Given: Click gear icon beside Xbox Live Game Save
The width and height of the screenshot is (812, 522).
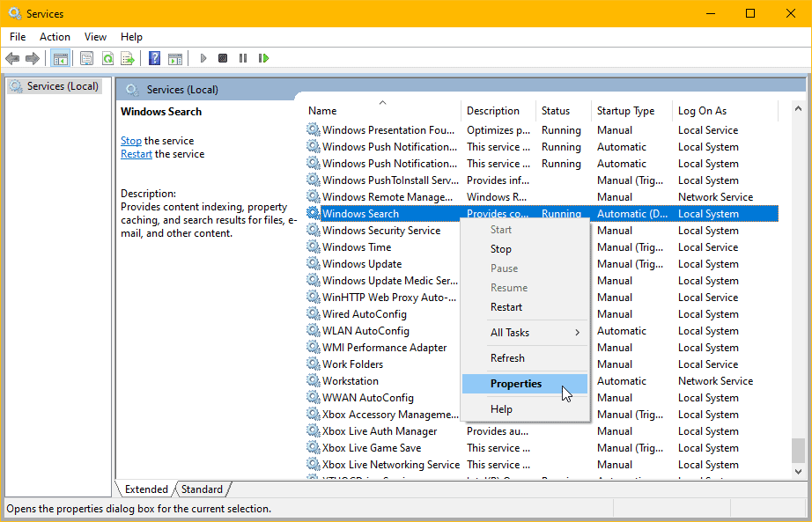Looking at the screenshot, I should coord(313,447).
